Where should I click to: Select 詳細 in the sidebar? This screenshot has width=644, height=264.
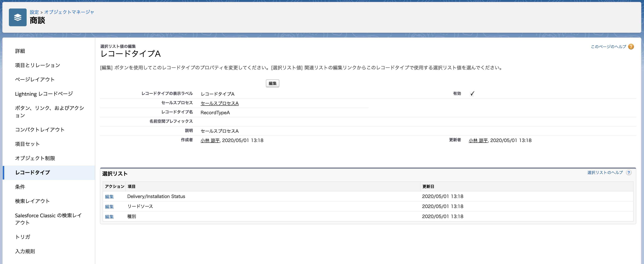pos(20,51)
